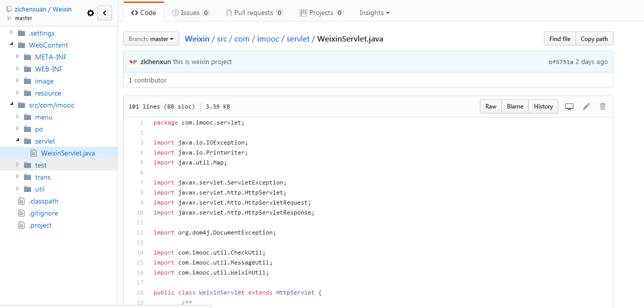Open Weixin breadcrumb link
This screenshot has height=308, width=644.
[197, 39]
